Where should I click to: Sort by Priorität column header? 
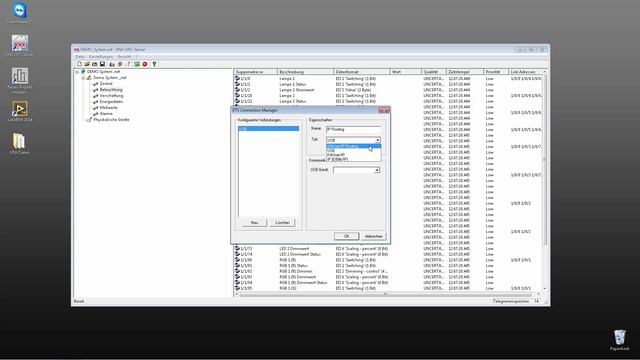[x=496, y=72]
